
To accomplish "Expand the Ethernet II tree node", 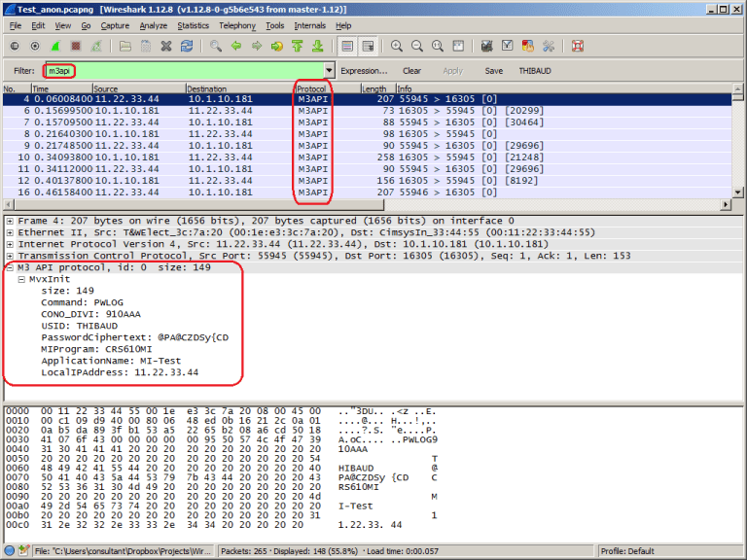I will click(x=10, y=232).
